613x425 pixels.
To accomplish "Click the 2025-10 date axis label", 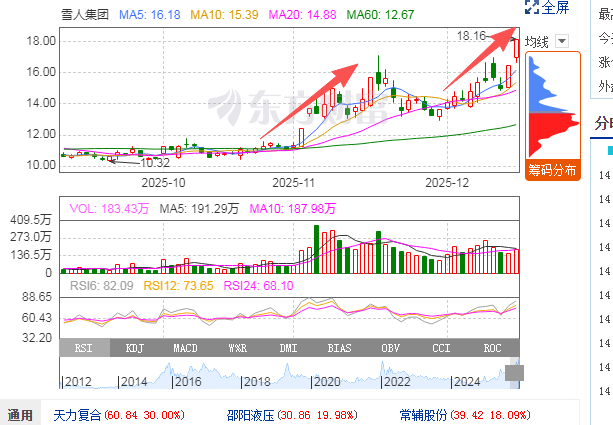I will (x=163, y=183).
